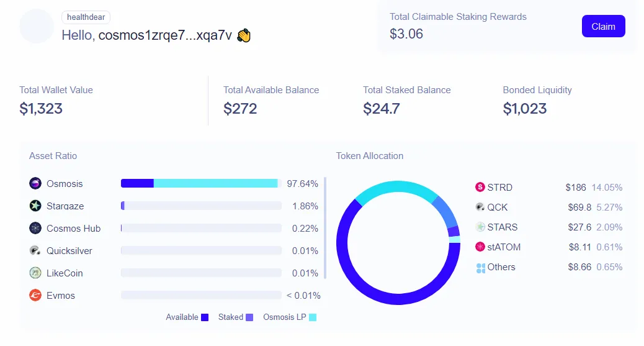Click the 97.64% Osmosis percentage
Image resolution: width=644 pixels, height=346 pixels.
pos(302,184)
